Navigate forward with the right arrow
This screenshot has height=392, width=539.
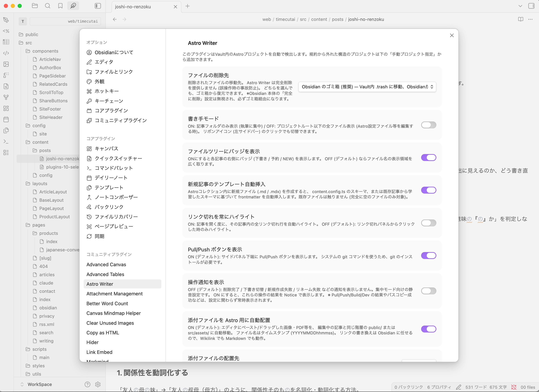pos(124,19)
